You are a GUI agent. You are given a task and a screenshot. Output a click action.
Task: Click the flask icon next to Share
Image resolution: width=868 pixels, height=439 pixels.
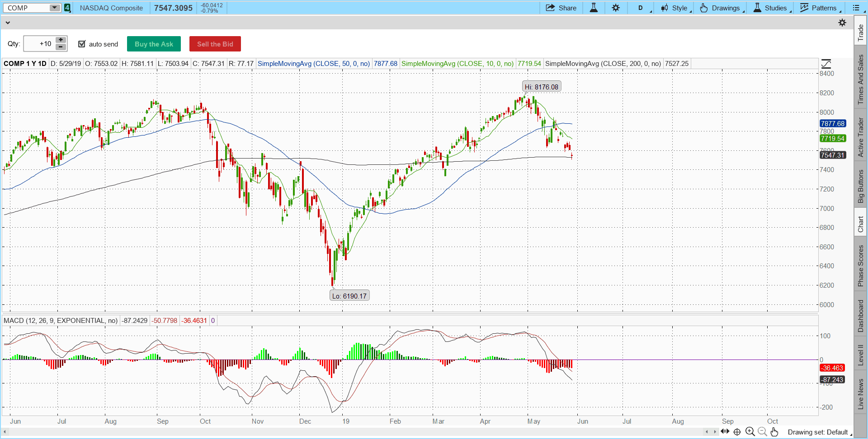(594, 8)
